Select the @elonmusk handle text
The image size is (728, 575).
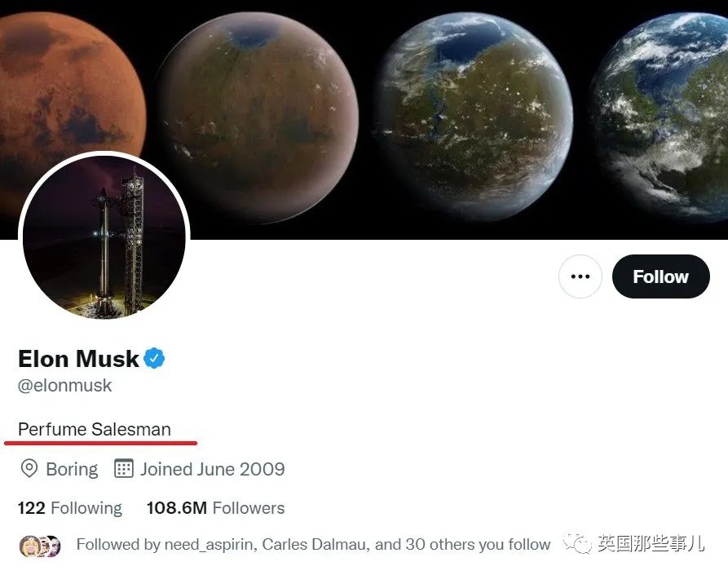click(x=64, y=385)
